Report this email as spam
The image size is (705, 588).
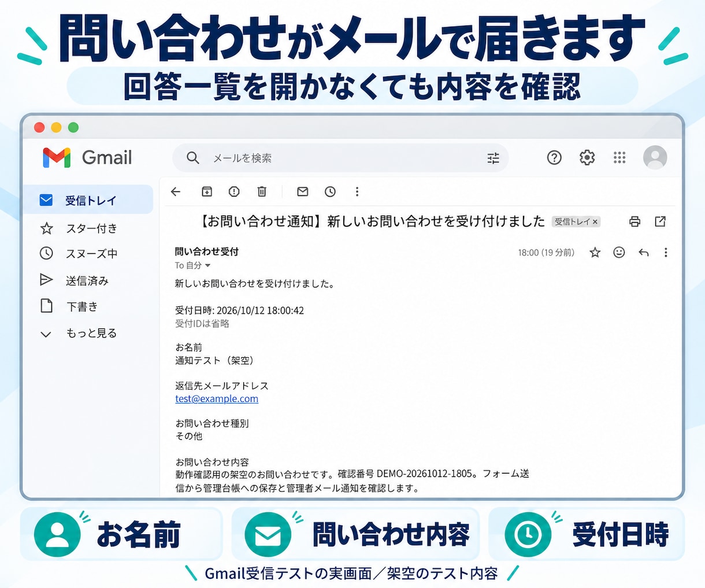pyautogui.click(x=234, y=191)
